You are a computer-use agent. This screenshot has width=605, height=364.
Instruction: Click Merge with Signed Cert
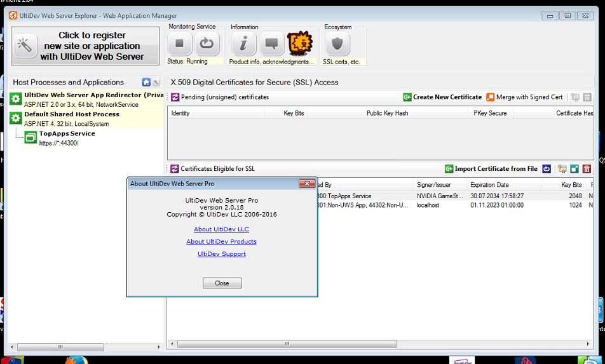(x=524, y=97)
